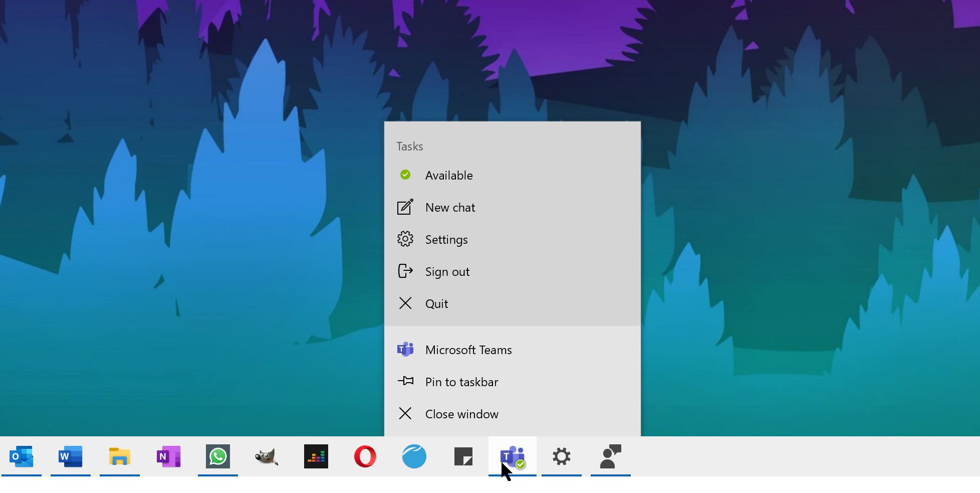The height and width of the screenshot is (493, 980).
Task: Launch Microsoft Teams from the jump list
Action: [x=468, y=350]
